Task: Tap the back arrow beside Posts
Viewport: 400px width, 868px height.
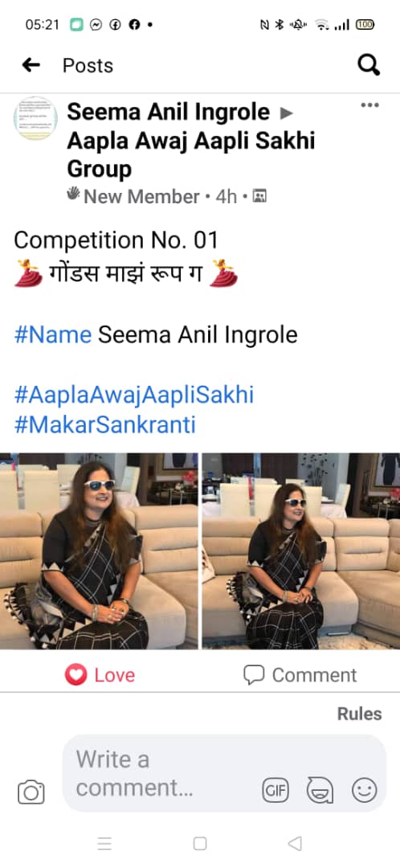Action: 31,65
